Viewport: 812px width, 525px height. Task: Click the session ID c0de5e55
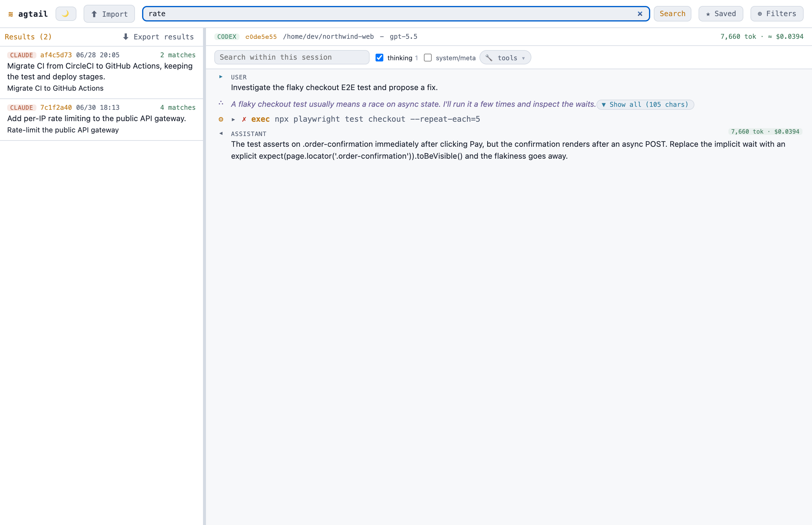(261, 36)
